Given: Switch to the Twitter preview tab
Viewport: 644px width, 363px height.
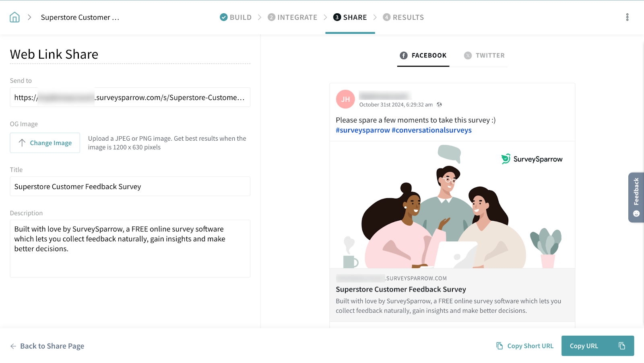Looking at the screenshot, I should (x=484, y=55).
